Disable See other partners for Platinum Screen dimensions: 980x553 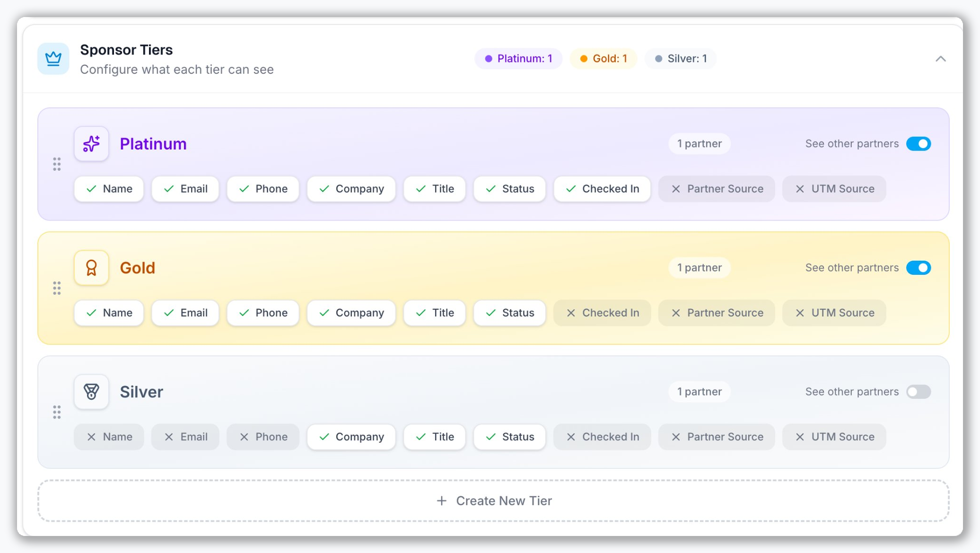click(x=919, y=143)
